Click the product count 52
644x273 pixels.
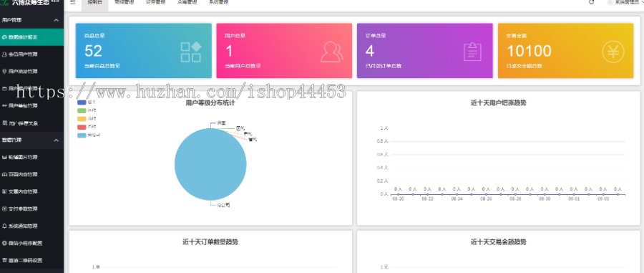point(93,51)
